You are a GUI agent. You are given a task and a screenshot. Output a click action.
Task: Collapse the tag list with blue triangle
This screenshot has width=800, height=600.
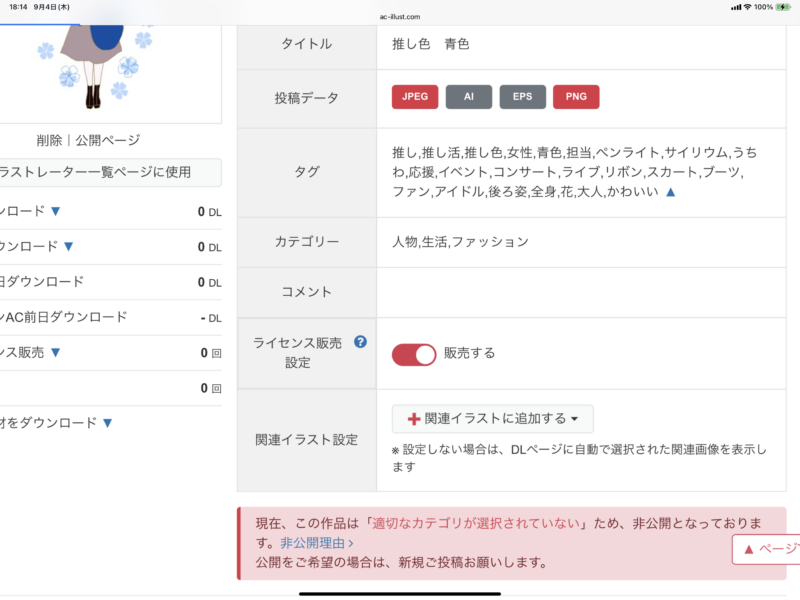[x=671, y=191]
